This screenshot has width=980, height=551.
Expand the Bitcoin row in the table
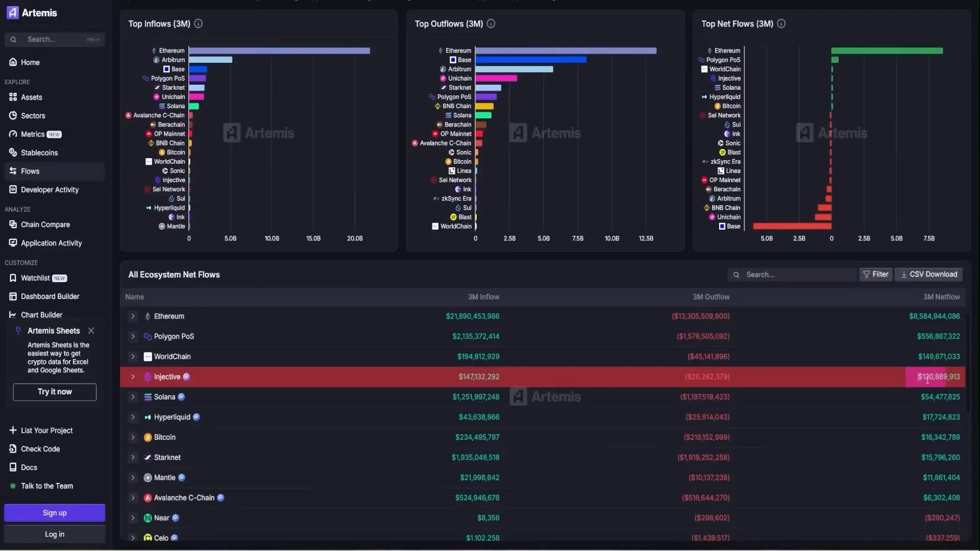(x=133, y=437)
